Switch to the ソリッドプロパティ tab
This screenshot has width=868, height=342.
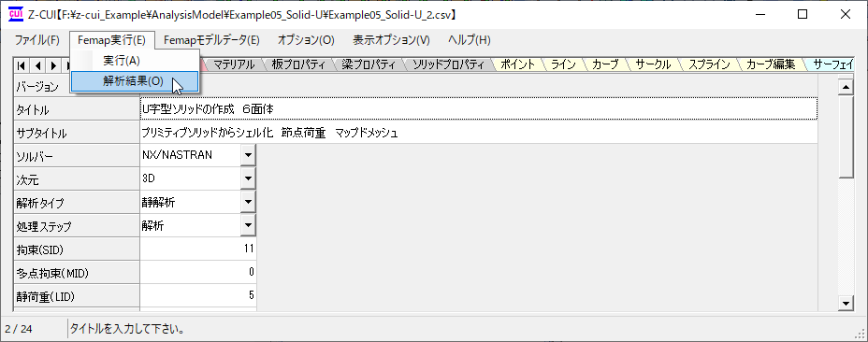[x=449, y=64]
